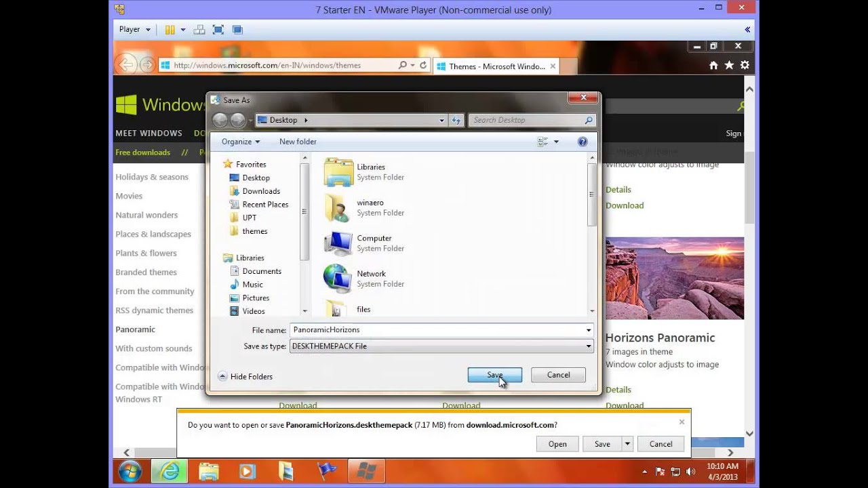
Task: Click the dialog Back arrow button
Action: coord(220,121)
